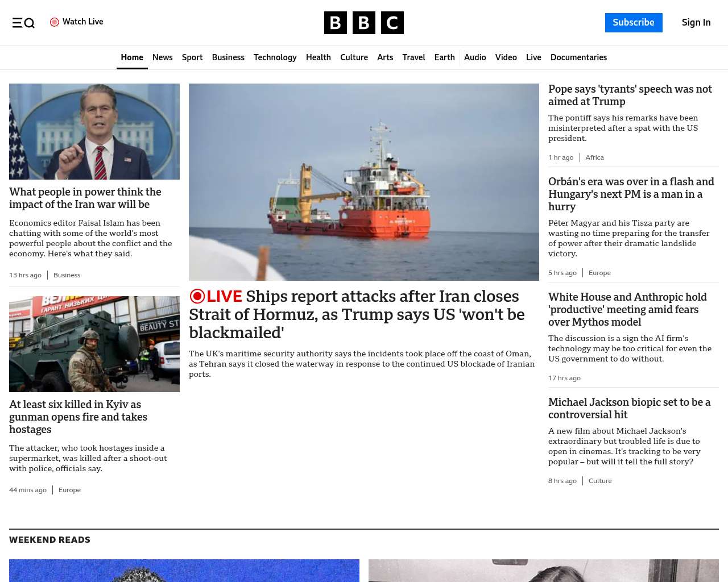Open the Orbán's era Hungary article
The width and height of the screenshot is (728, 582).
(631, 194)
